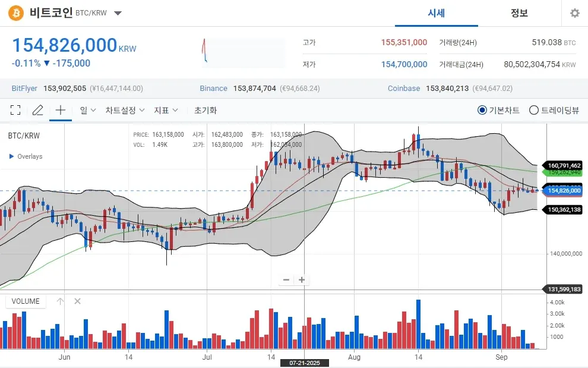Close the VOLUME indicator panel

[x=77, y=301]
